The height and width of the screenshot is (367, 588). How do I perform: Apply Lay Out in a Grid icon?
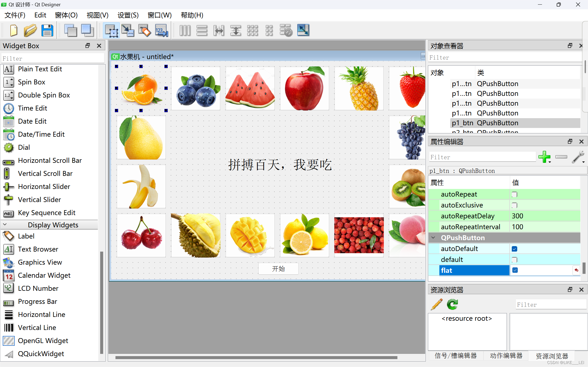[253, 30]
